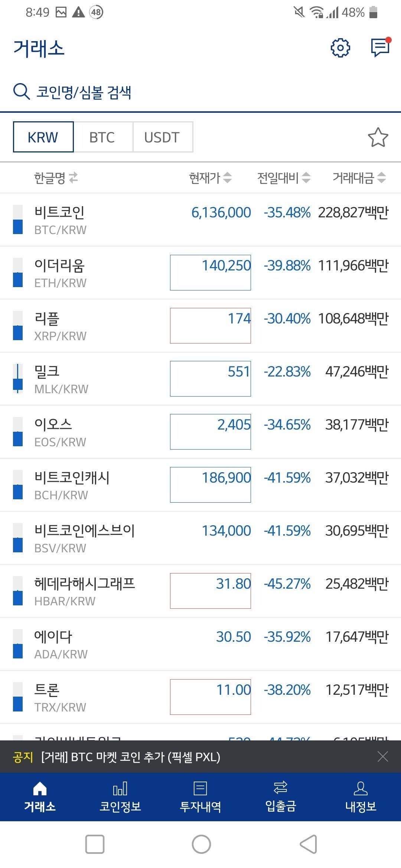This screenshot has width=401, height=868.
Task: Open the notifications message icon
Action: click(x=379, y=48)
